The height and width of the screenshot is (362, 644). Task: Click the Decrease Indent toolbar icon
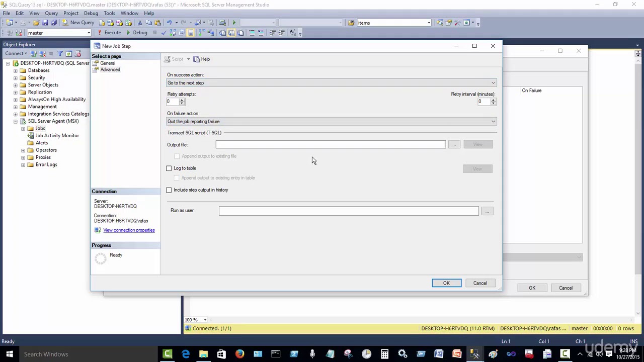pyautogui.click(x=273, y=33)
